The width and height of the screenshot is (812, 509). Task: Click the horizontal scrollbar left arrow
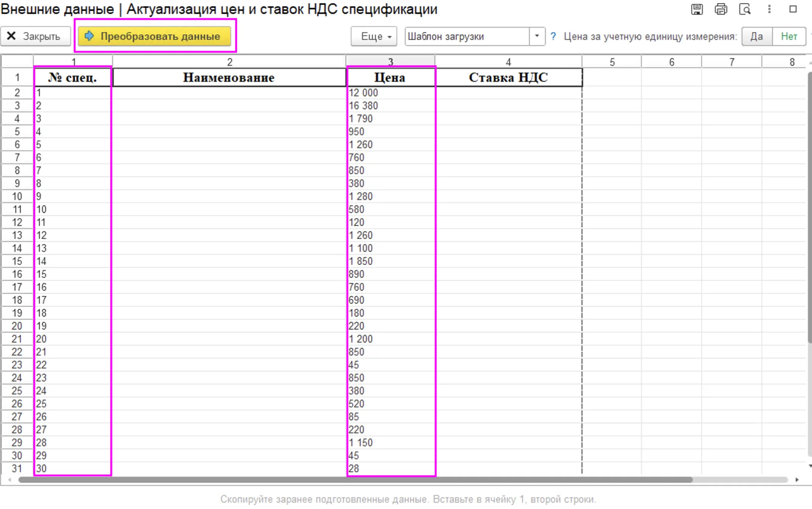[x=10, y=480]
